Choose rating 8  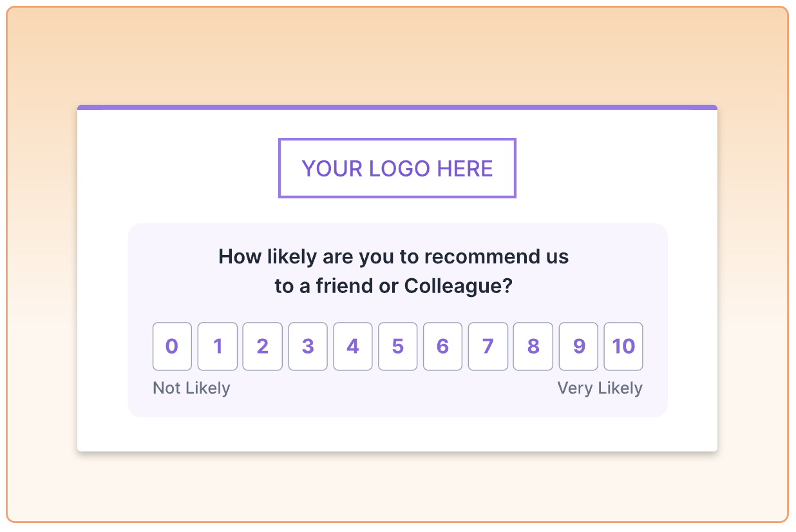click(x=533, y=347)
